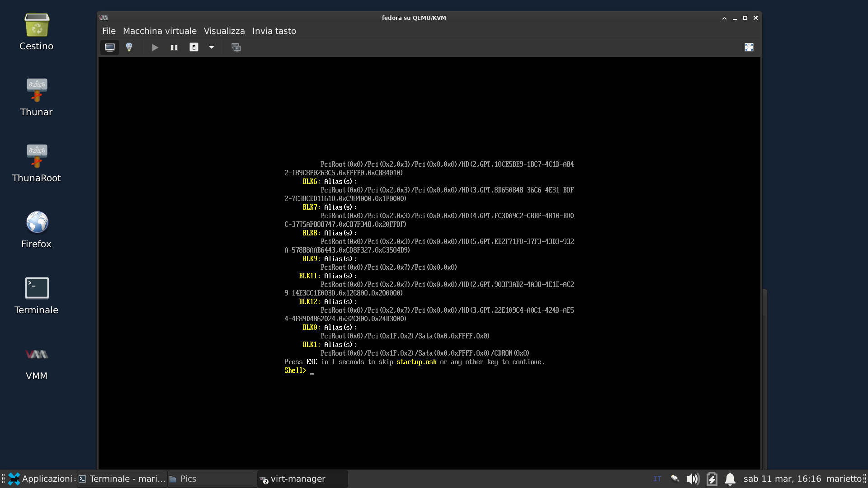Roll up the fedora su QEMU/KVM window
This screenshot has height=488, width=868.
pyautogui.click(x=724, y=18)
